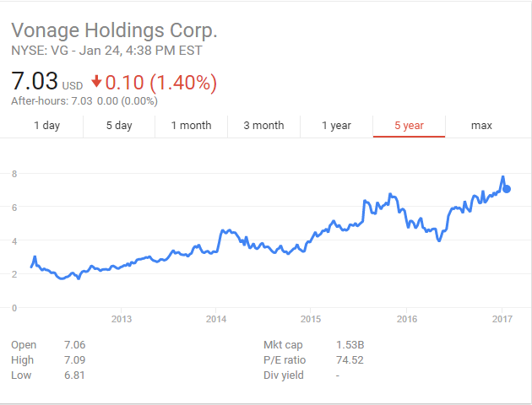The image size is (532, 405).
Task: Click the 2017 label on the chart axis
Action: pyautogui.click(x=502, y=319)
